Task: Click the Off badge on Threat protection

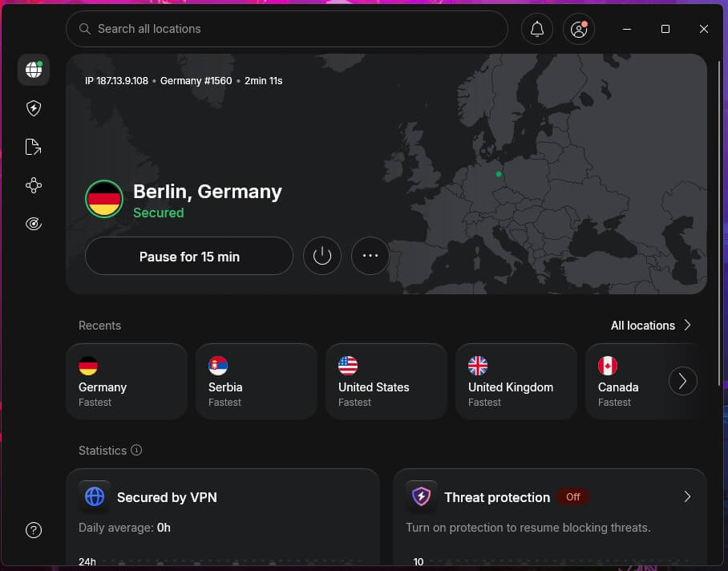Action: point(573,496)
